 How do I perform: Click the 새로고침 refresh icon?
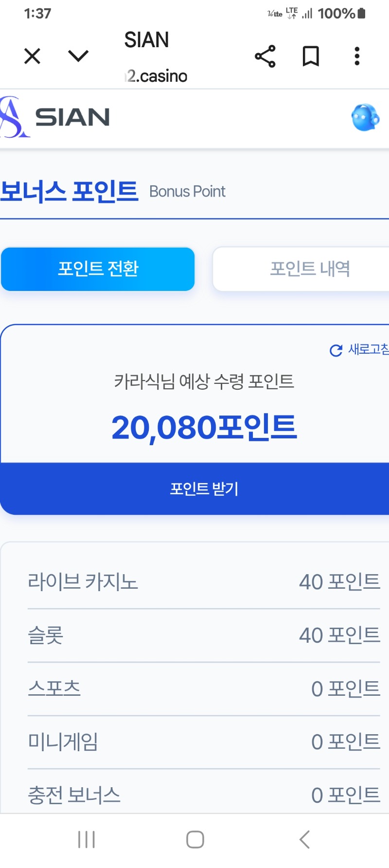[336, 350]
